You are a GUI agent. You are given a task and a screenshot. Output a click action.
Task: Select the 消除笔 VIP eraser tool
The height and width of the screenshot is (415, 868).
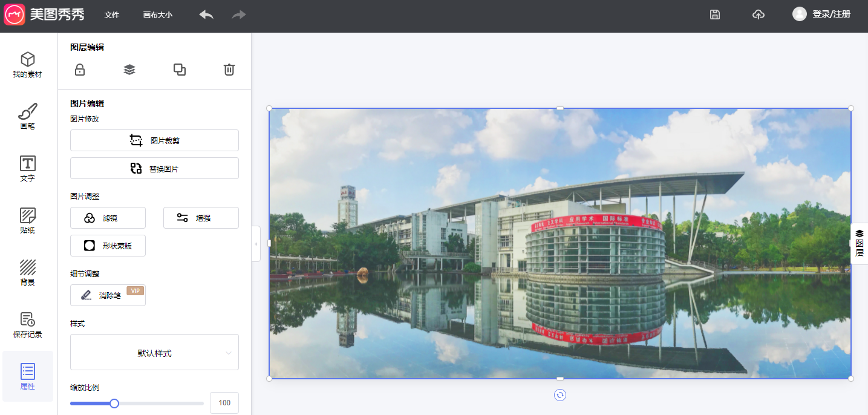(108, 295)
